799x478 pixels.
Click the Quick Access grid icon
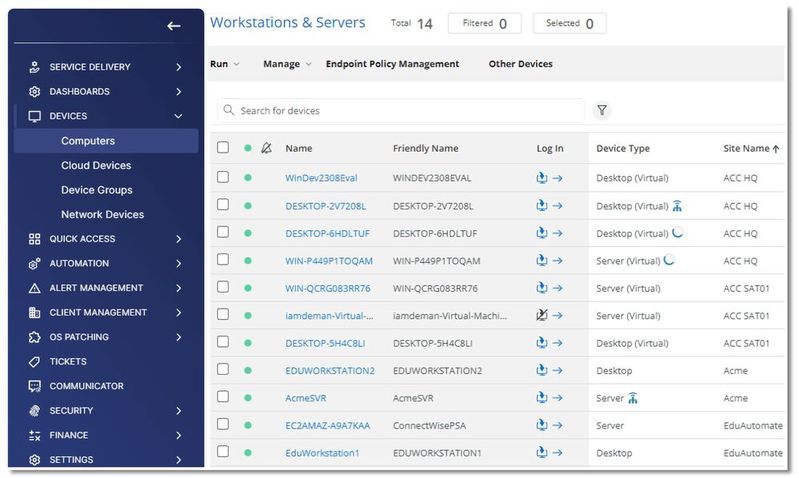(x=34, y=239)
